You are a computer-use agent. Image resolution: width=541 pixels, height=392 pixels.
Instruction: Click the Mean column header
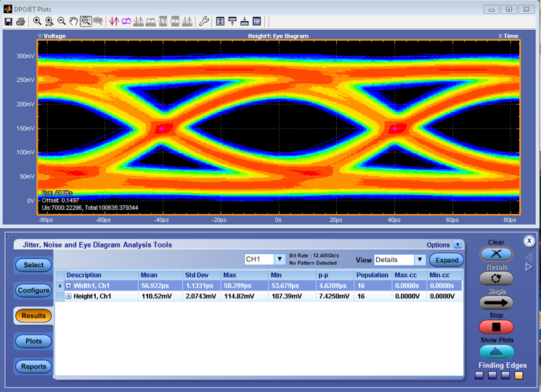(x=149, y=275)
